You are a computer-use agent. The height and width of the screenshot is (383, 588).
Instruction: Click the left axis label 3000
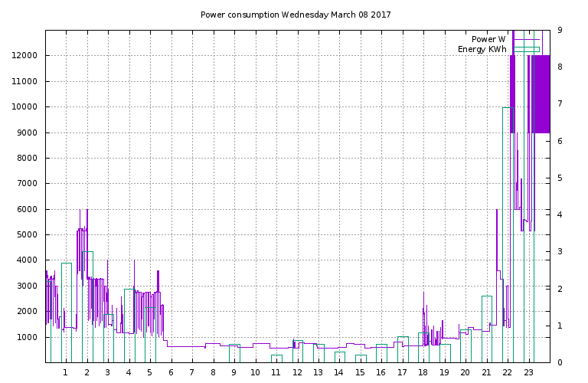27,286
